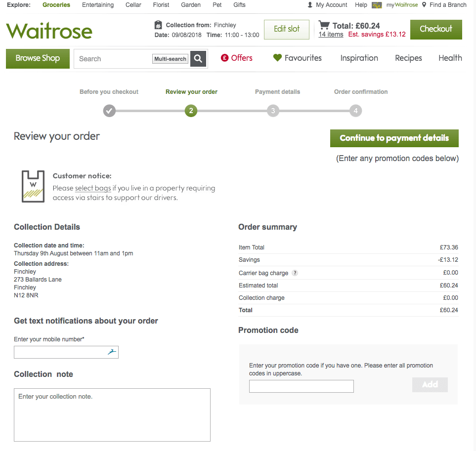476x451 pixels.
Task: Click the red Offers pound icon
Action: (x=225, y=58)
